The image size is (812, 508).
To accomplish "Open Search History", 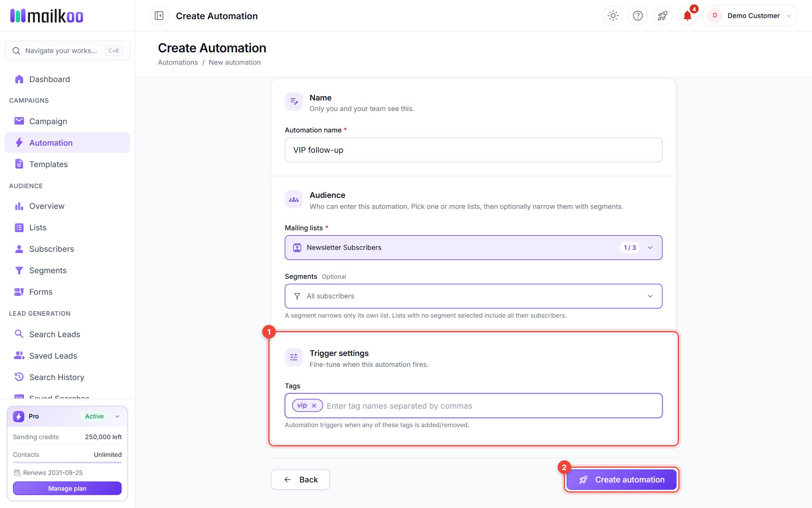I will (x=67, y=377).
